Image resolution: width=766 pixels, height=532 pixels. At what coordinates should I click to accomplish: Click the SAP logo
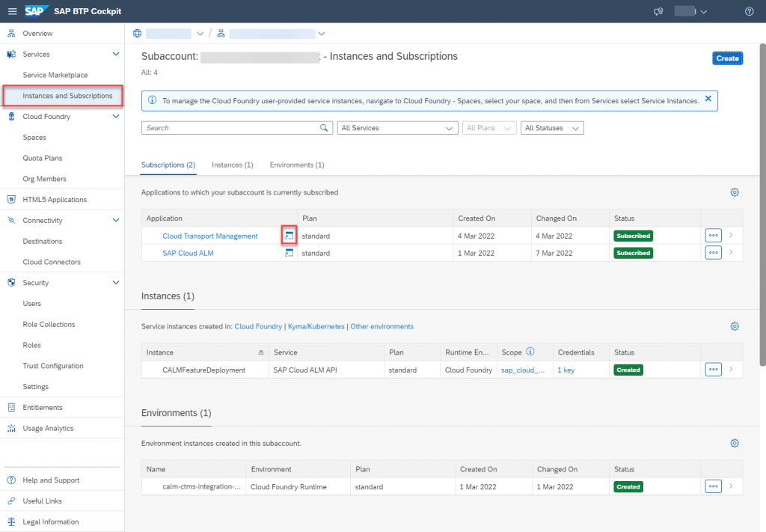tap(37, 10)
